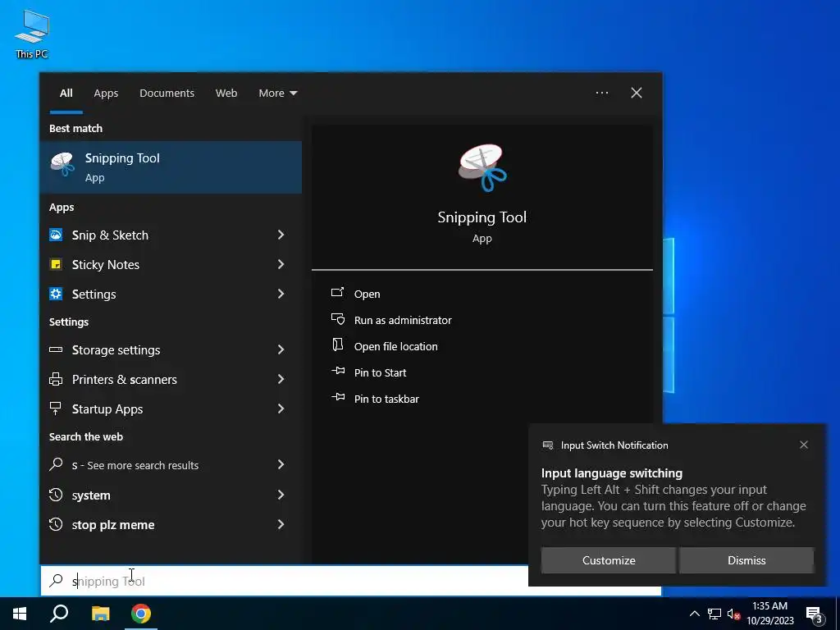Expand Settings app details arrow

pos(281,294)
